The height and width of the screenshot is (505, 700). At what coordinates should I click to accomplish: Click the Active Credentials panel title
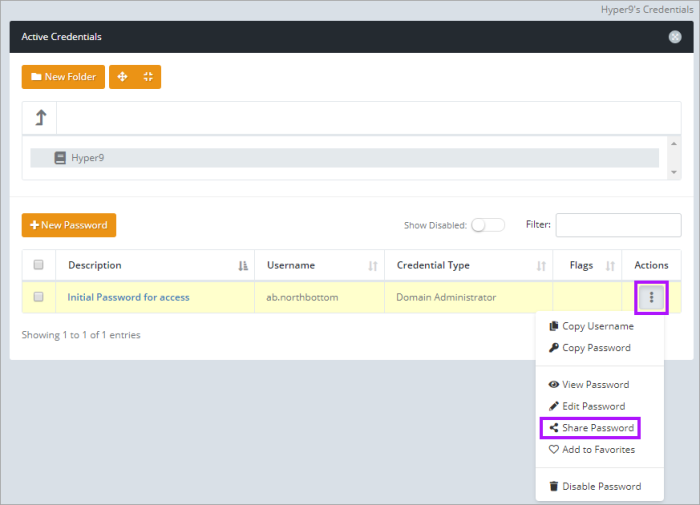point(62,37)
